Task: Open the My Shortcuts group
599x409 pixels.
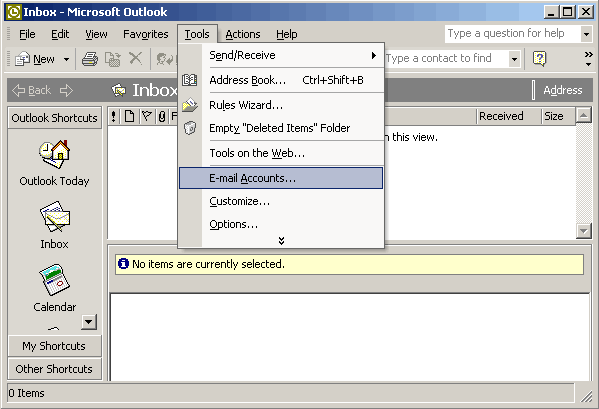Action: coord(55,346)
